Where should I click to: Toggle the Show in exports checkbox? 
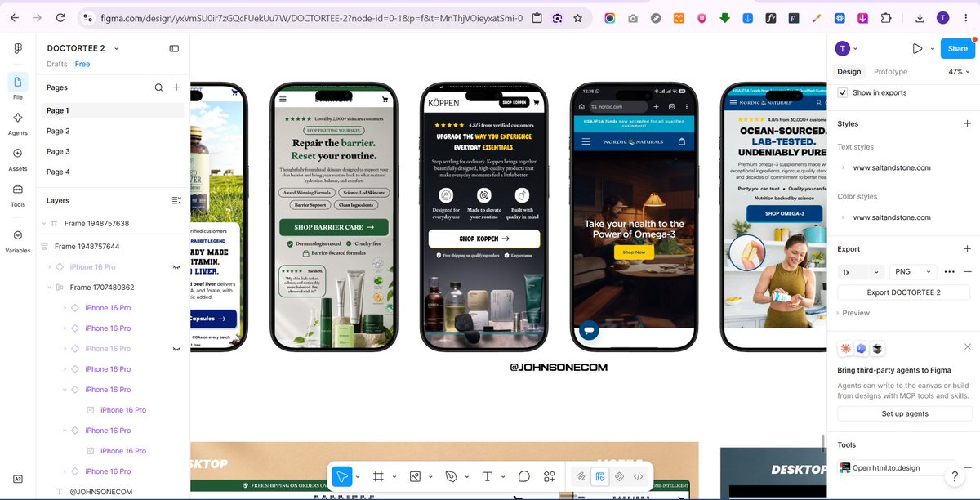click(844, 92)
